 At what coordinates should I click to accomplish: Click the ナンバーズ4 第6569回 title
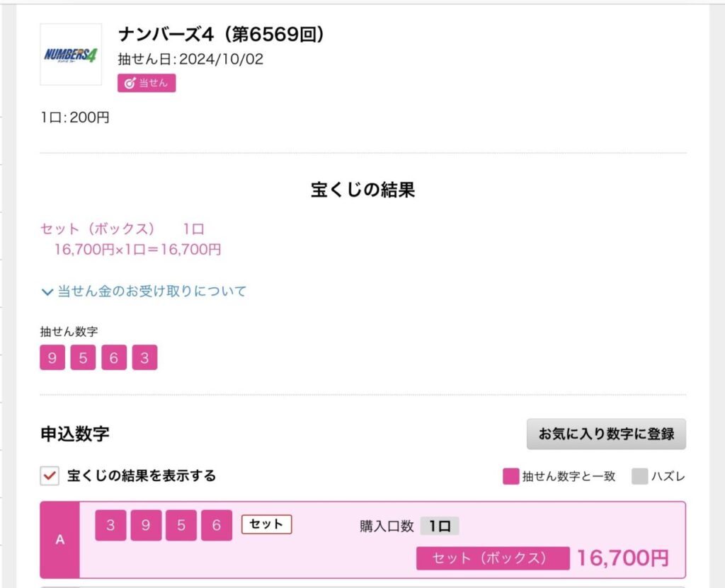point(221,34)
